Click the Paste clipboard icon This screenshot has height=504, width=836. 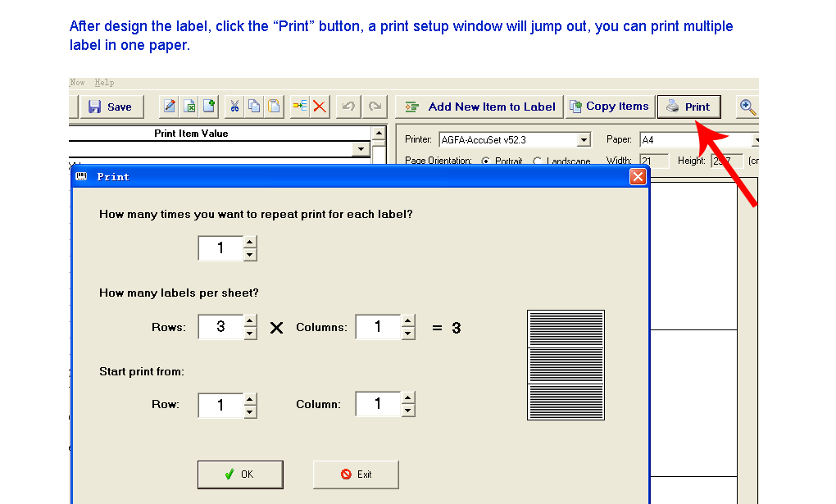pyautogui.click(x=274, y=107)
